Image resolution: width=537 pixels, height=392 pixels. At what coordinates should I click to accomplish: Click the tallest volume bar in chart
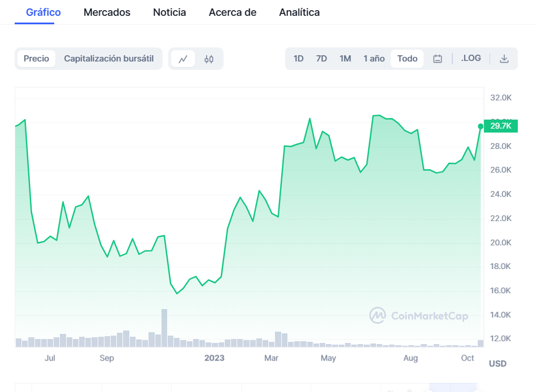tap(164, 328)
